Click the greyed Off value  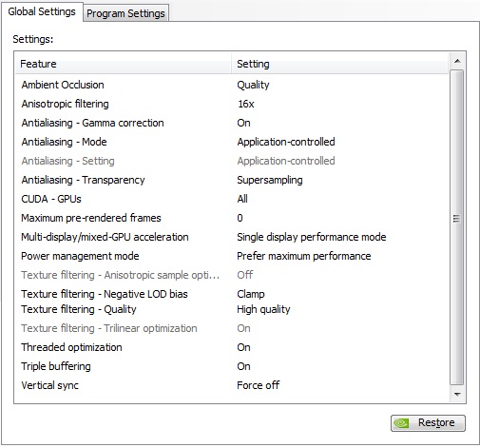pos(245,275)
